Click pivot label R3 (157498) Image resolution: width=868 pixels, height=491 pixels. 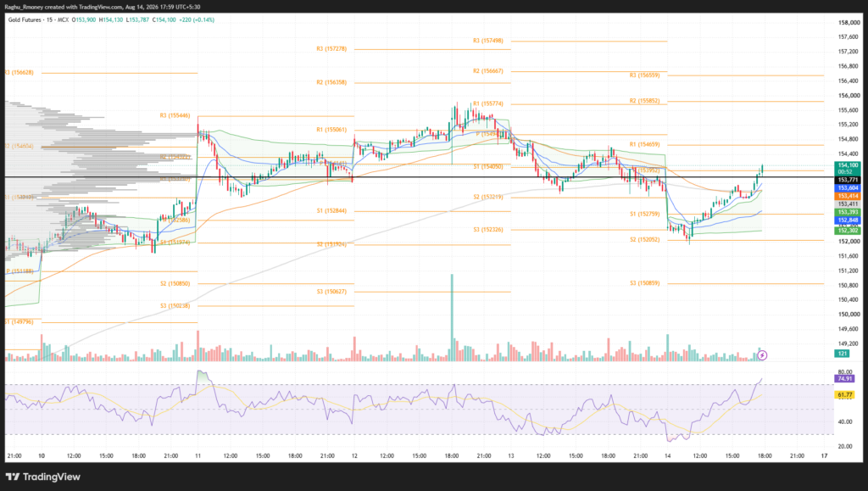click(487, 41)
